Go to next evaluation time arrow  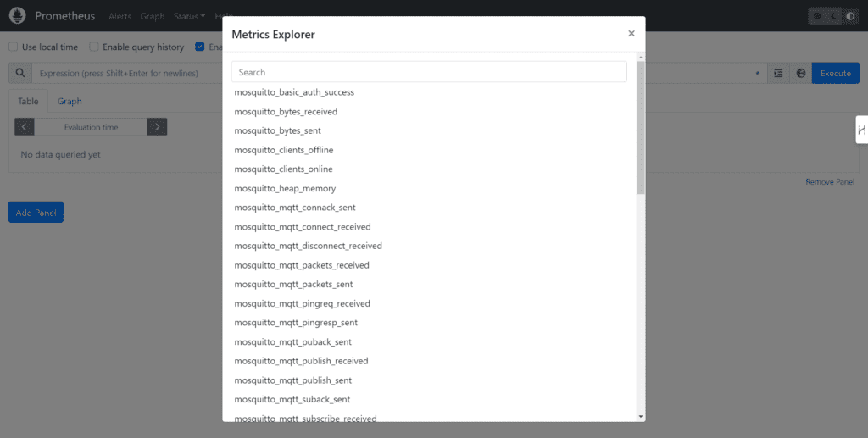pos(157,126)
